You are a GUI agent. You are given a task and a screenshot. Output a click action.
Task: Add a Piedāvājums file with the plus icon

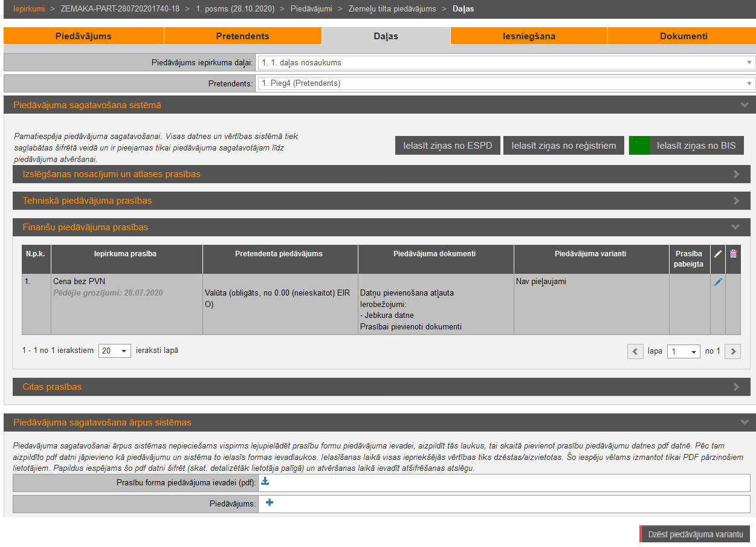tap(270, 503)
